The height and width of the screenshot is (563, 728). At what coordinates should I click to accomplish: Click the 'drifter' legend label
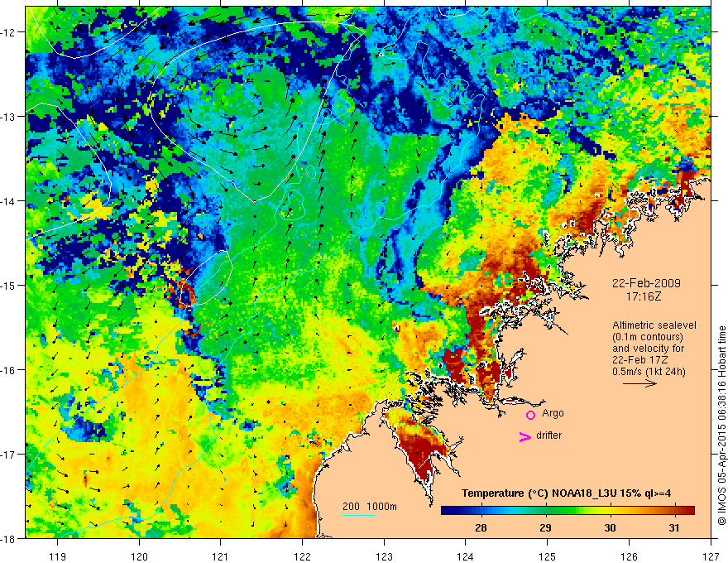(x=548, y=435)
